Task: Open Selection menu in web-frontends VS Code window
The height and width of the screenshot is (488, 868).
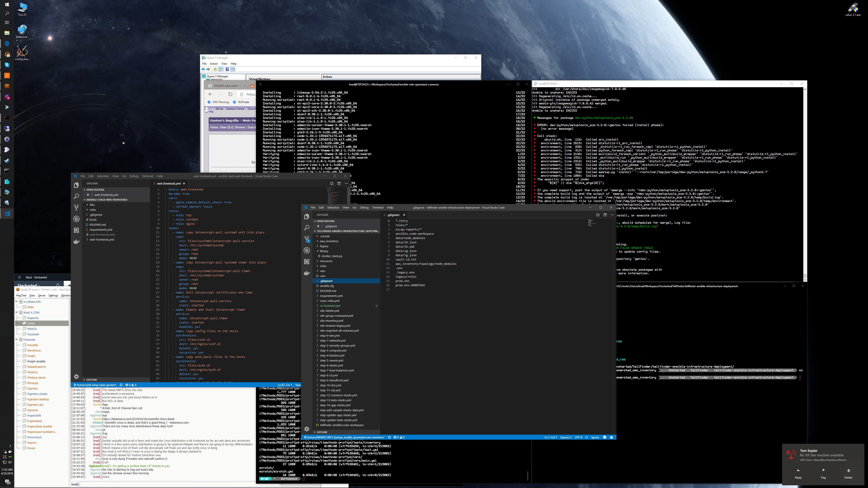Action: click(103, 176)
